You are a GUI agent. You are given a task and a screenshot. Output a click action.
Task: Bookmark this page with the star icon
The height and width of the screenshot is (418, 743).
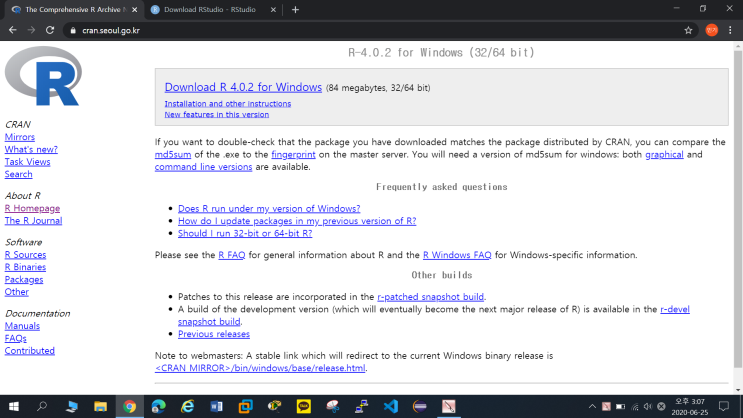[x=689, y=30]
